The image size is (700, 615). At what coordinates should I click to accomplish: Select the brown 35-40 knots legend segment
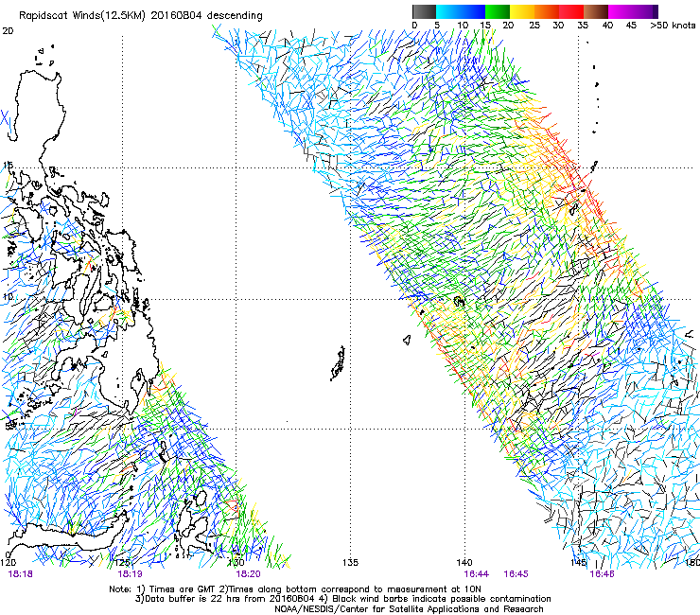[596, 11]
